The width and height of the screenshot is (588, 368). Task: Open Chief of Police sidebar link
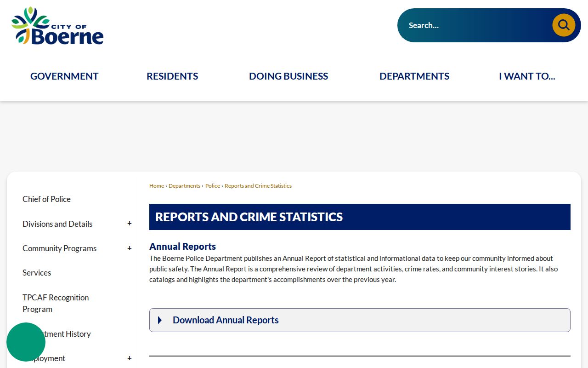[46, 199]
